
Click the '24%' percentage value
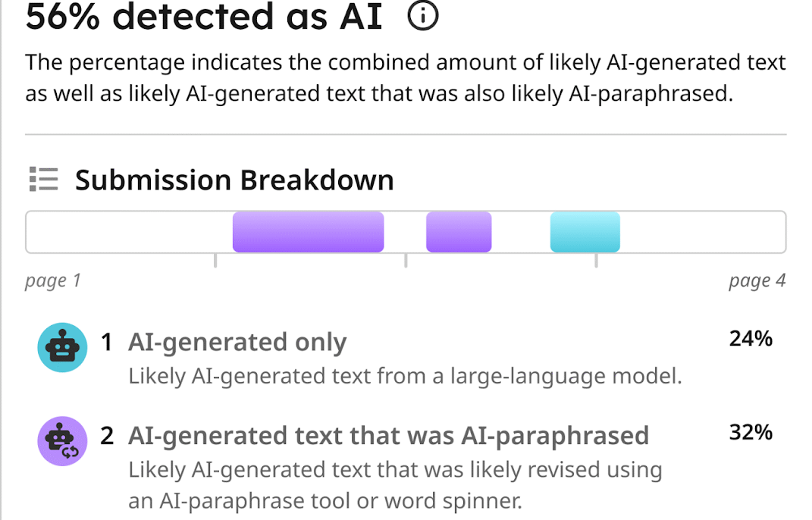[x=750, y=339]
